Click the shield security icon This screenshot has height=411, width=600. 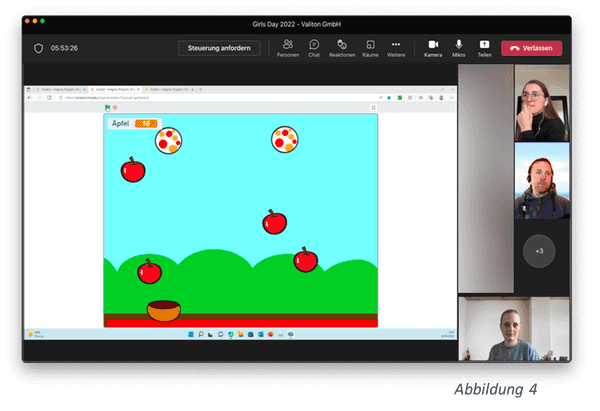tap(39, 48)
